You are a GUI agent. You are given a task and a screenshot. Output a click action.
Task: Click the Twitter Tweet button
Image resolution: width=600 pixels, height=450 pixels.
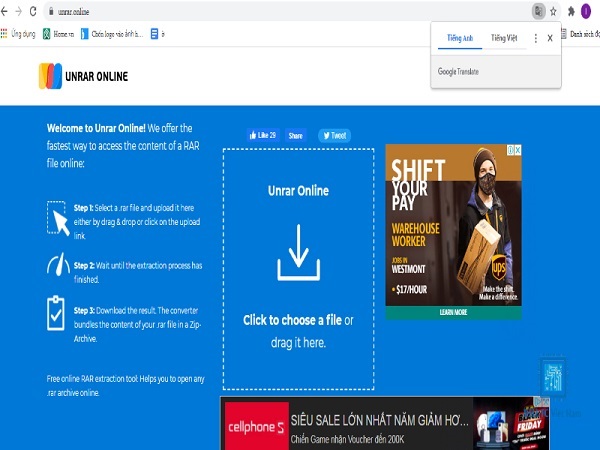(334, 135)
